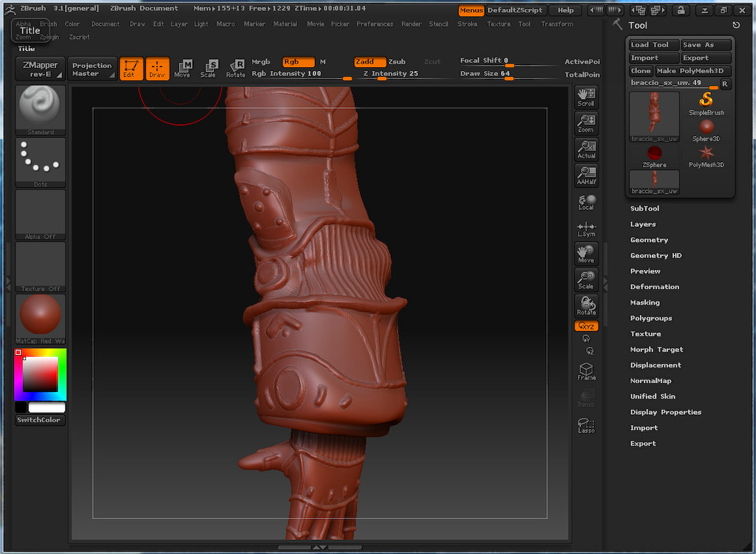Expand the Masking section
Viewport: 756px width, 554px height.
click(x=644, y=303)
